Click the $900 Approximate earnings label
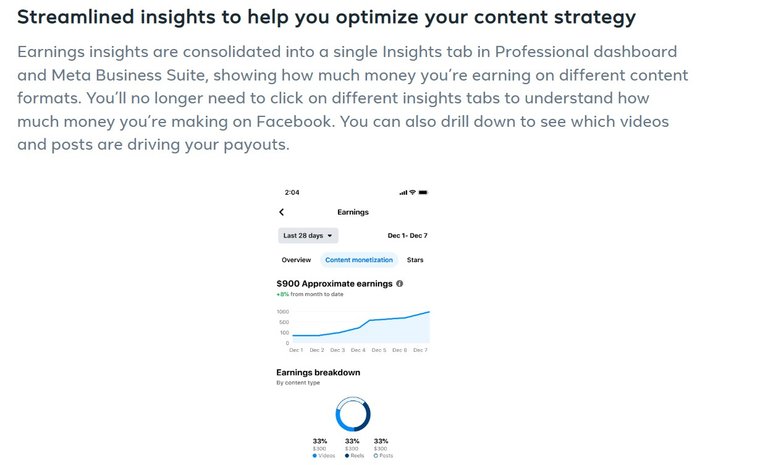The height and width of the screenshot is (465, 768). click(x=335, y=284)
